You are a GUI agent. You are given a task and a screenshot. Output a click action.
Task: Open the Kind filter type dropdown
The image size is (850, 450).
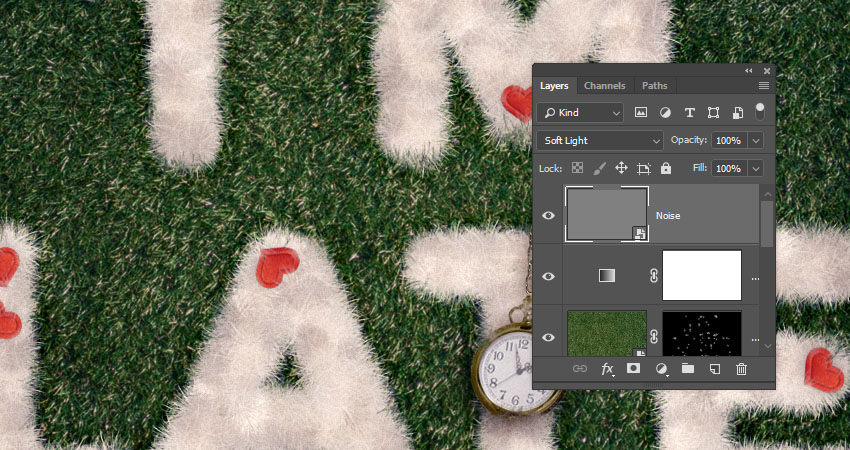(580, 113)
